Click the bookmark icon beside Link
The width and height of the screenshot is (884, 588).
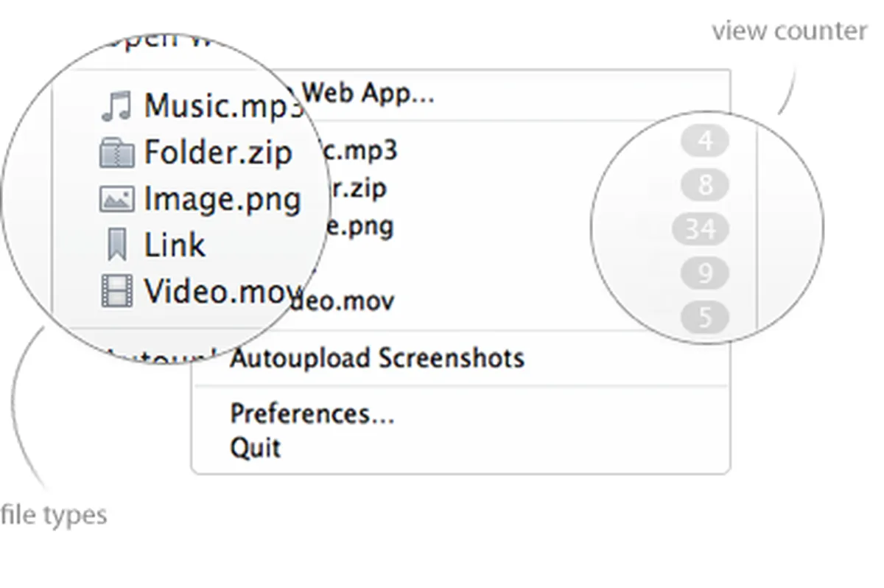coord(116,245)
